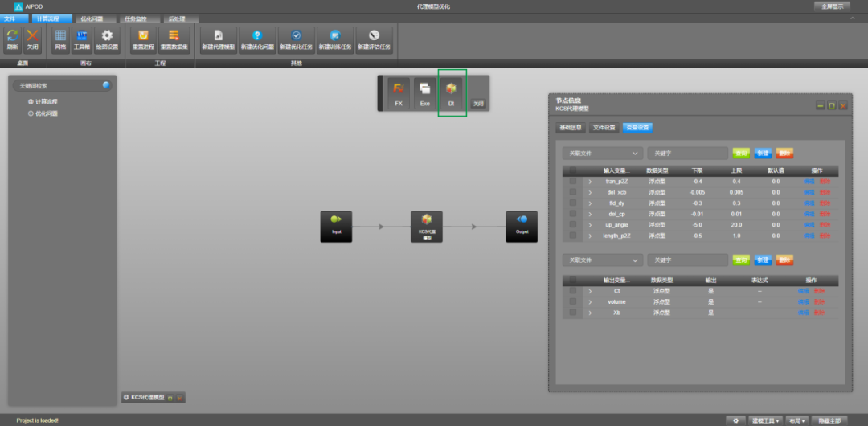This screenshot has width=868, height=426.
Task: Check the del_xcb row checkbox
Action: point(573,191)
